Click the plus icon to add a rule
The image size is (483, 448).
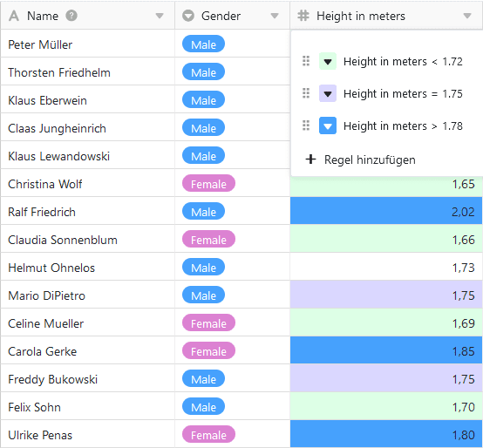pyautogui.click(x=310, y=160)
